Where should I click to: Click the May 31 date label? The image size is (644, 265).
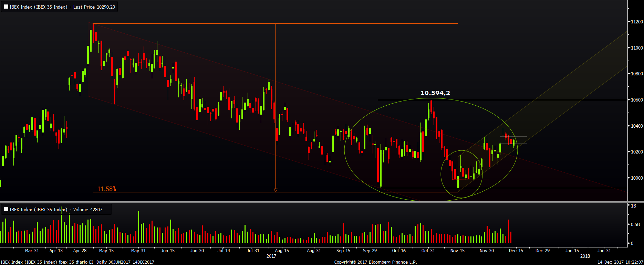[x=138, y=251]
